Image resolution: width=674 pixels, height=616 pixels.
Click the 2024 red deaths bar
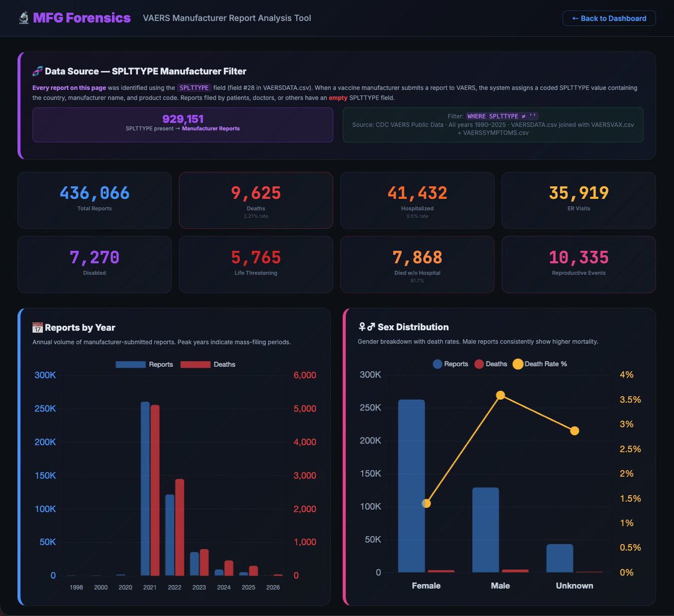(x=229, y=568)
